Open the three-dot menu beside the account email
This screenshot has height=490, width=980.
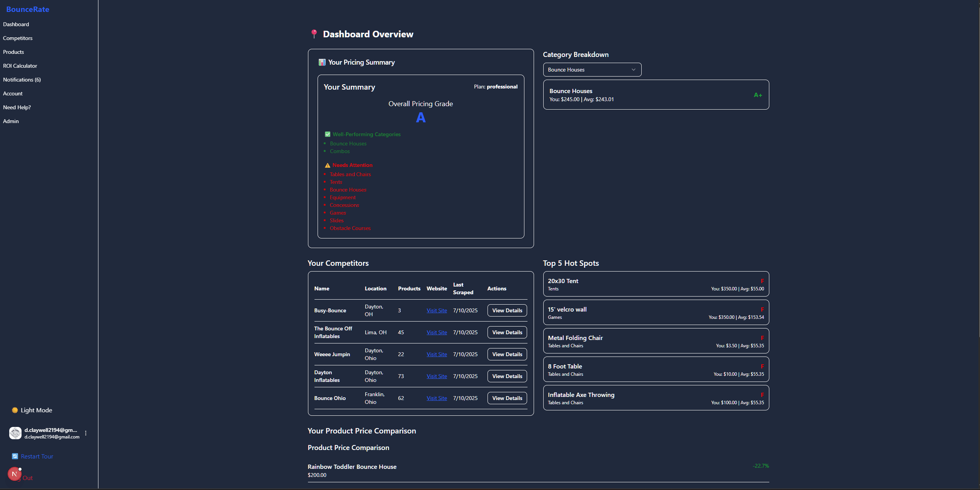pos(86,433)
